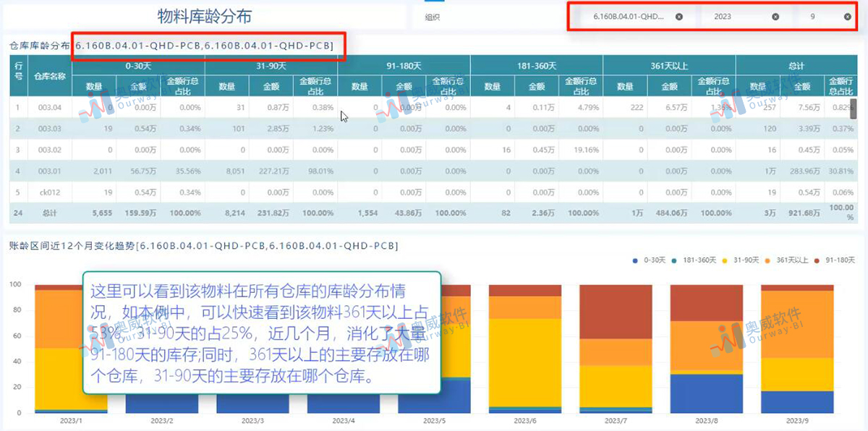Viewport: 868px width, 431px height.
Task: Open the month filter chip showing 9
Action: (814, 16)
